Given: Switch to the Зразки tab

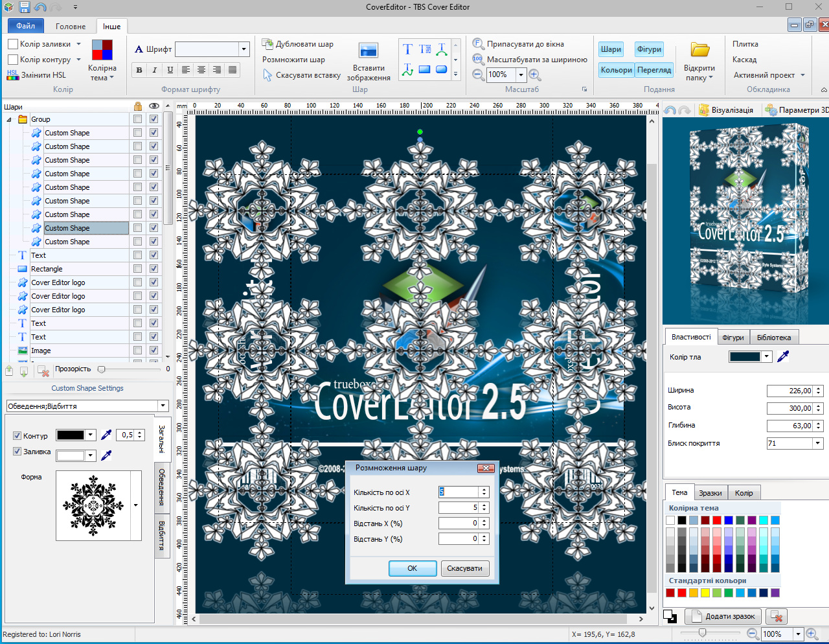Looking at the screenshot, I should pos(710,493).
